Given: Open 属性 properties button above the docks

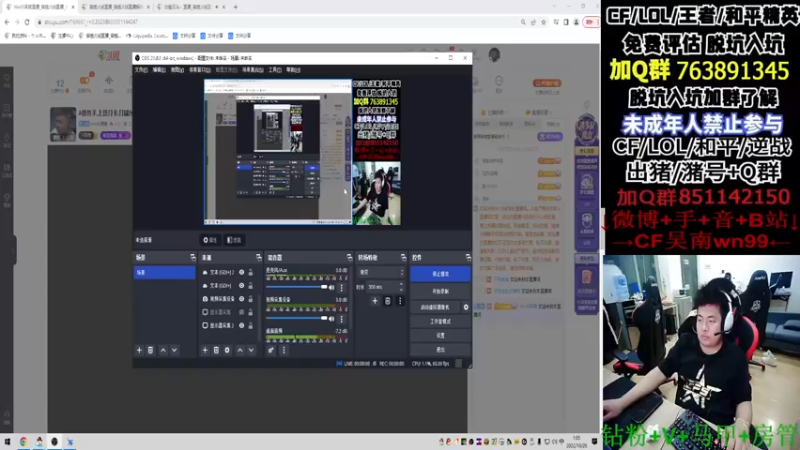Looking at the screenshot, I should tap(210, 240).
